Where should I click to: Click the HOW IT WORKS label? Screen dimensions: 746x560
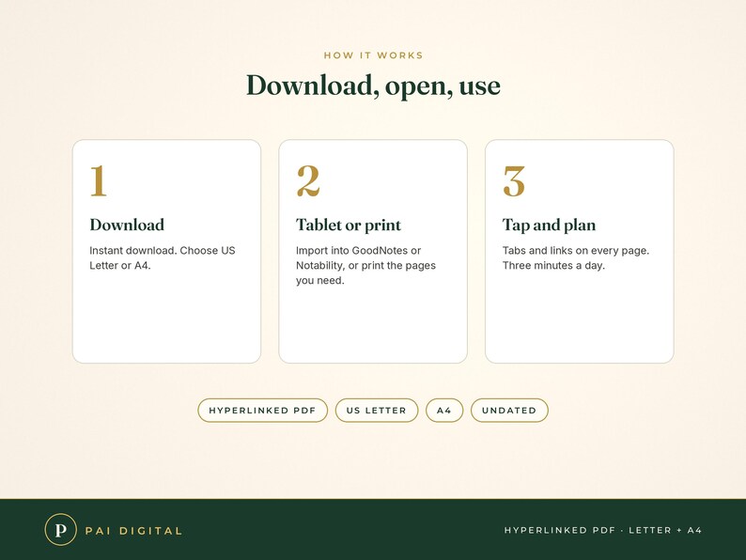point(374,55)
